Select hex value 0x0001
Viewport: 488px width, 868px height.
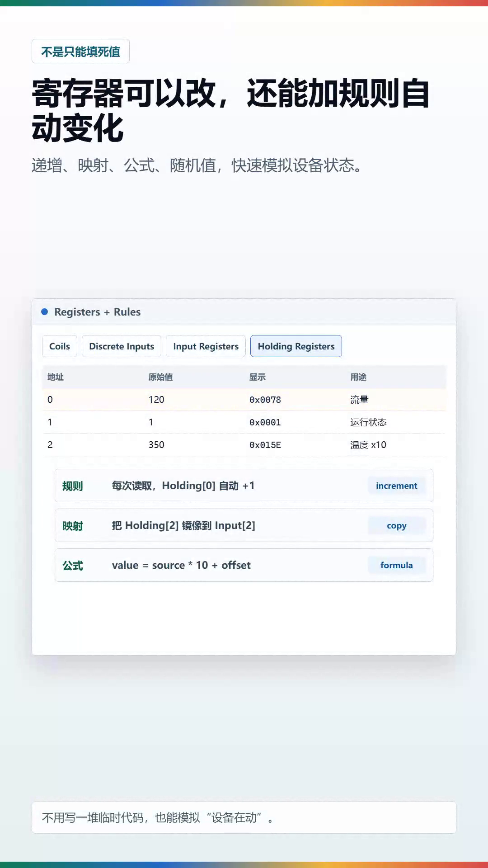pyautogui.click(x=265, y=422)
